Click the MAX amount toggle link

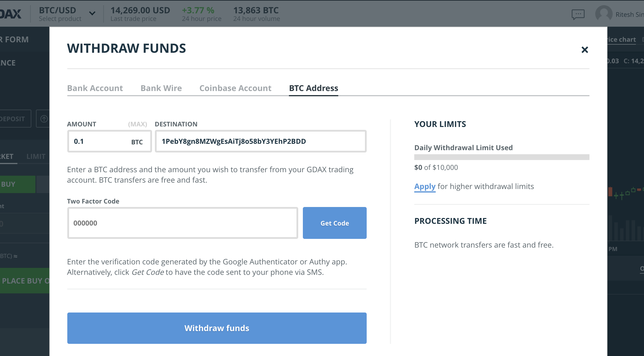[137, 124]
